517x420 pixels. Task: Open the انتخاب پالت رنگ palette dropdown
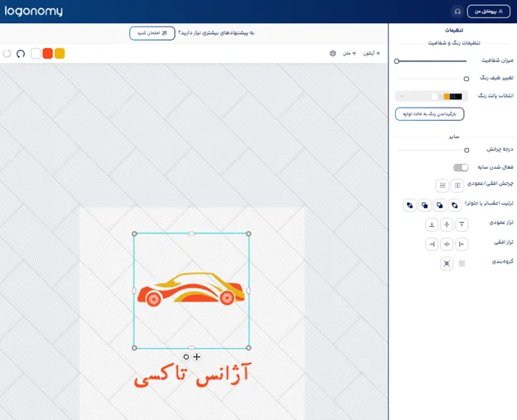[432, 96]
